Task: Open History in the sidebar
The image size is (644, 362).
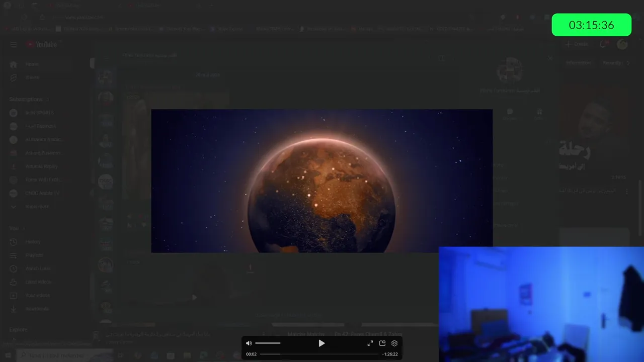Action: (x=33, y=242)
